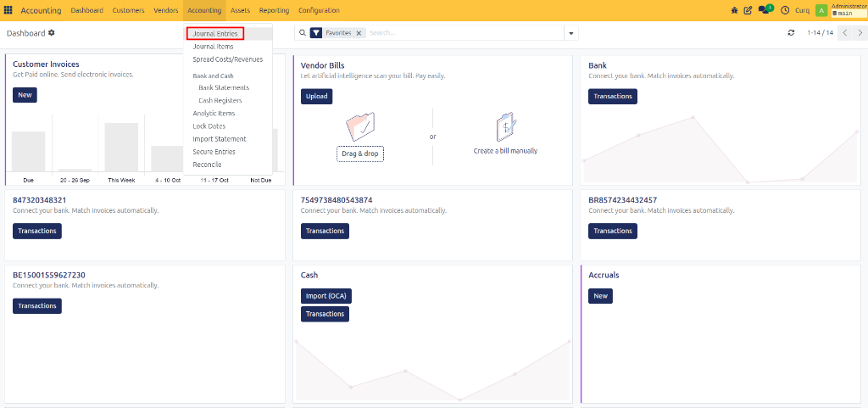Click the refresh arrows icon
The height and width of the screenshot is (408, 868).
[x=791, y=33]
